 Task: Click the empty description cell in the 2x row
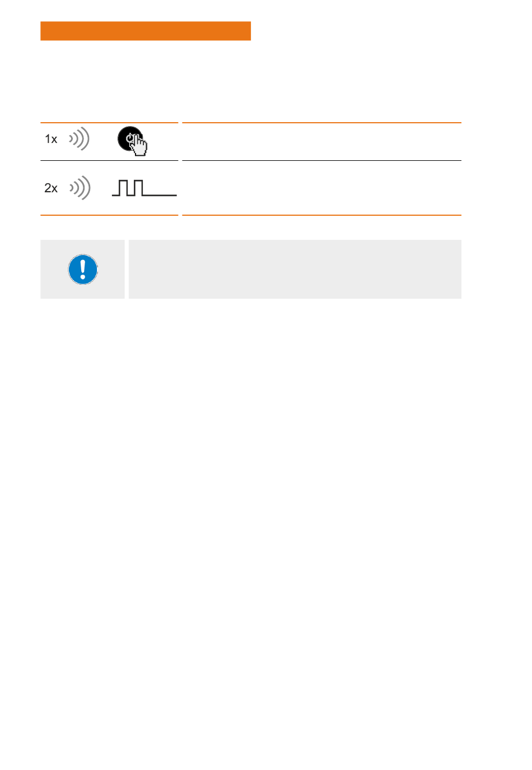(x=322, y=188)
